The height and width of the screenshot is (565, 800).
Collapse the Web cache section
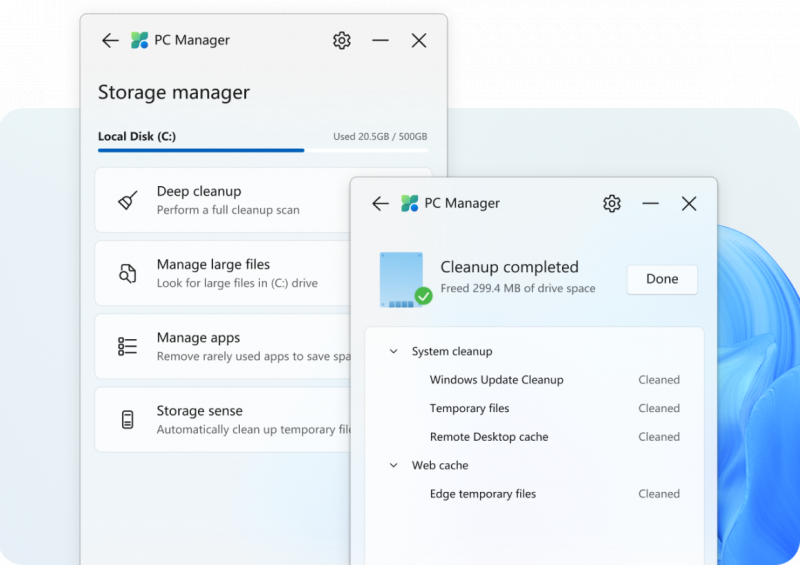[393, 465]
